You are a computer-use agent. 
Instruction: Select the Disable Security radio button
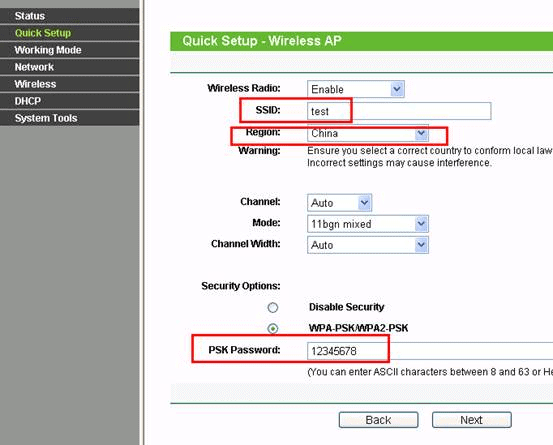coord(273,307)
